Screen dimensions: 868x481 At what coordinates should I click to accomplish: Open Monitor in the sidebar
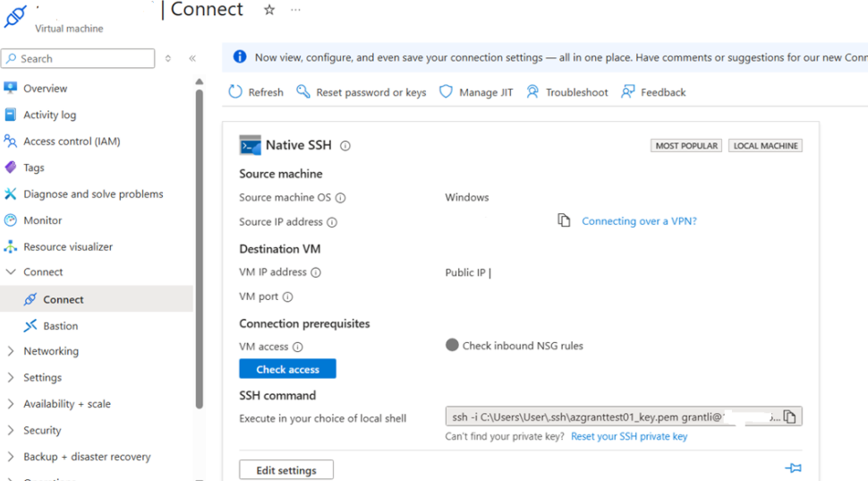tap(43, 220)
